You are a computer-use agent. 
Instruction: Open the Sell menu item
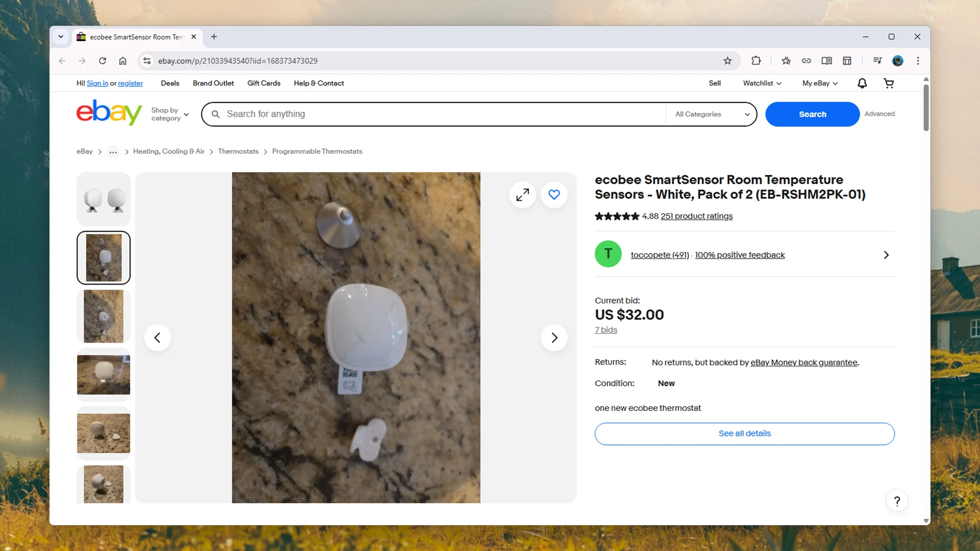tap(714, 83)
